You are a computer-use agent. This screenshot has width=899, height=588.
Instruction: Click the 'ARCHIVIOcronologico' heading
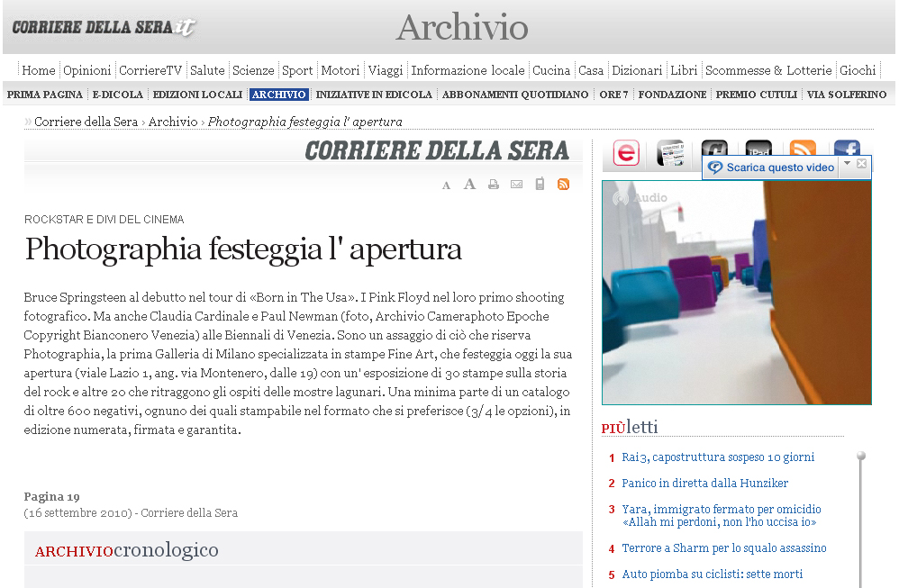[x=126, y=550]
